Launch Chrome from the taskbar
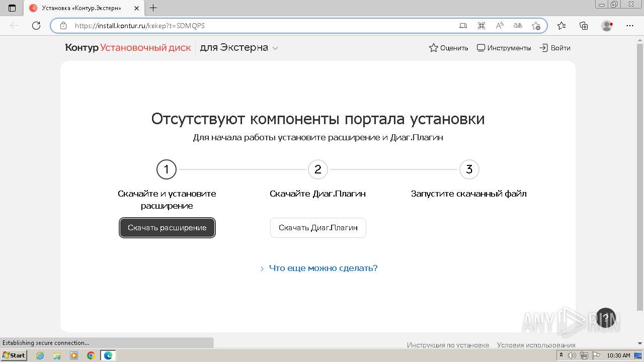 (91, 355)
